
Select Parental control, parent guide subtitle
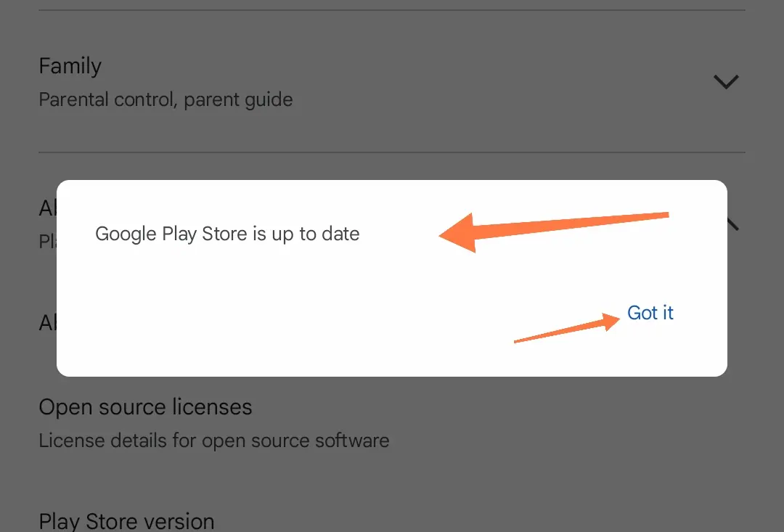(166, 99)
